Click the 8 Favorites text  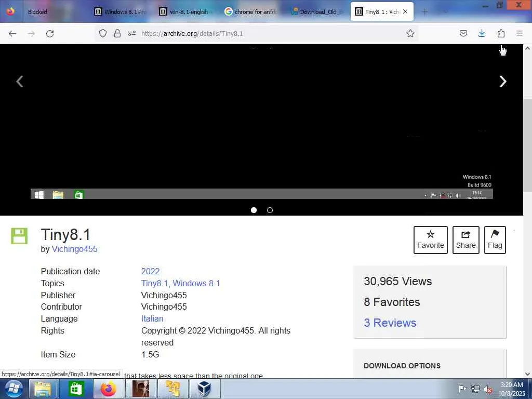(x=392, y=302)
